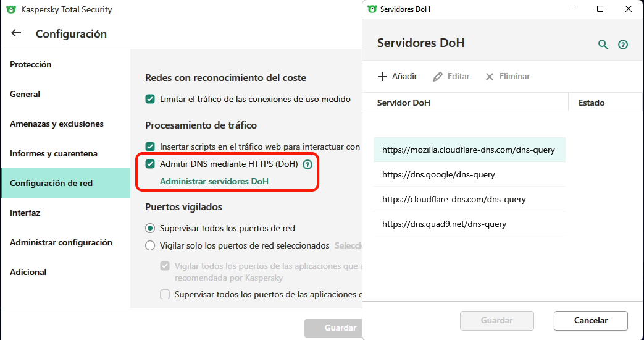Click help icon next to Admitir DNS mediante HTTPS

[307, 164]
